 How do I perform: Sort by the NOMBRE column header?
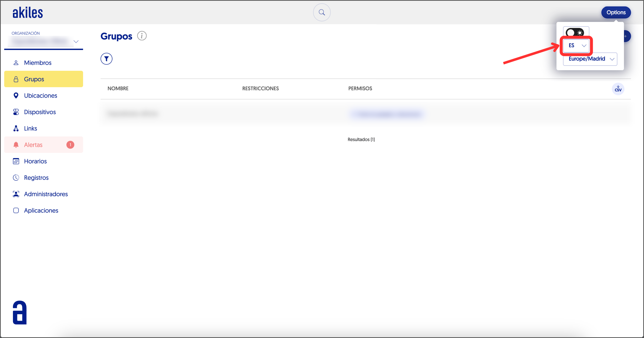[118, 89]
